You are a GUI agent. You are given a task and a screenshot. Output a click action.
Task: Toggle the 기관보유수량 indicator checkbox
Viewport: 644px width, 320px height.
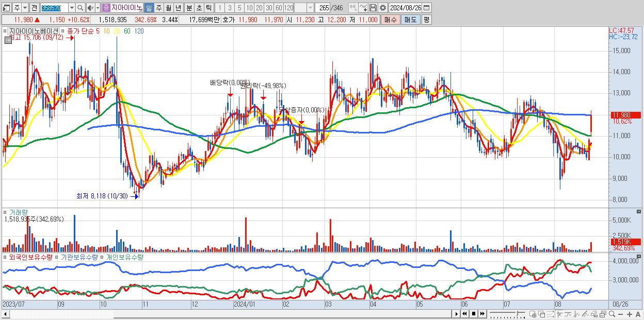(57, 257)
